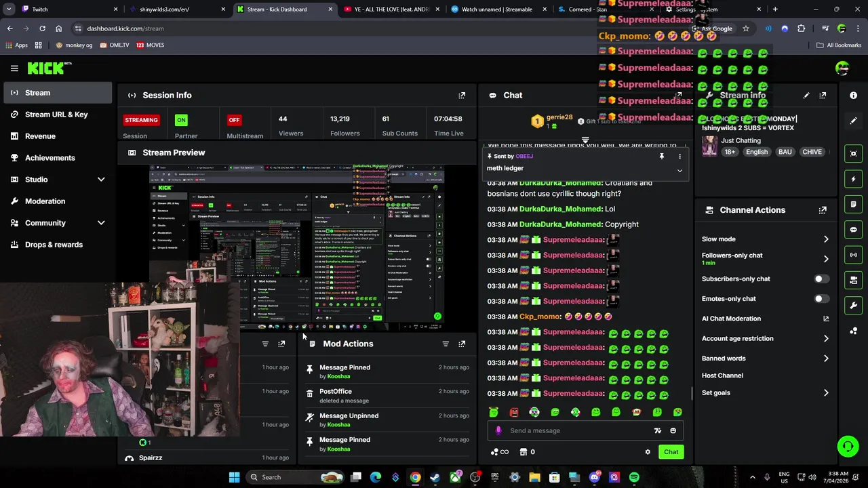Click the Partner ON badge
Image resolution: width=868 pixels, height=488 pixels.
[x=181, y=120]
